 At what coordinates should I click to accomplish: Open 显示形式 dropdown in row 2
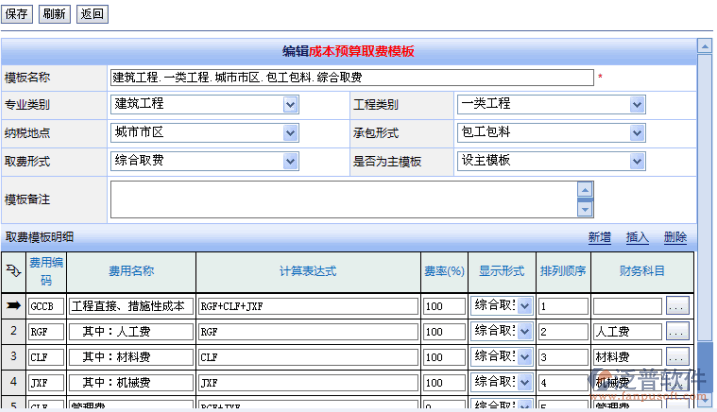[x=524, y=331]
